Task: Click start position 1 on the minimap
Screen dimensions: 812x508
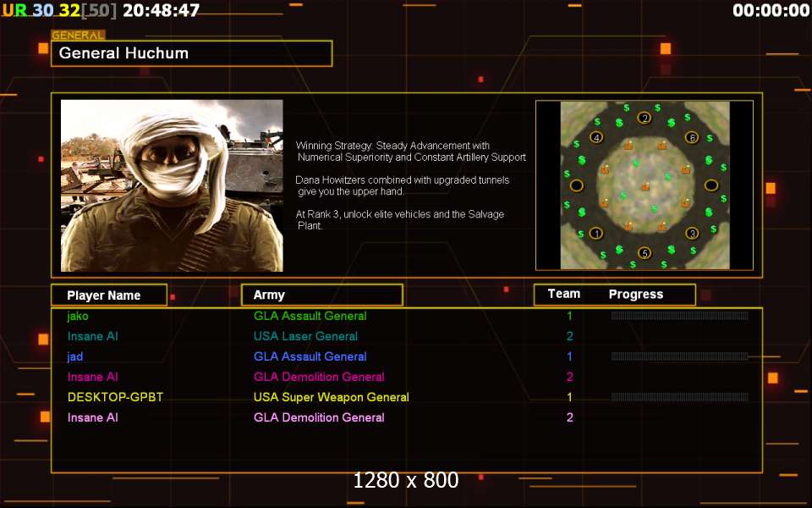Action: [x=596, y=234]
